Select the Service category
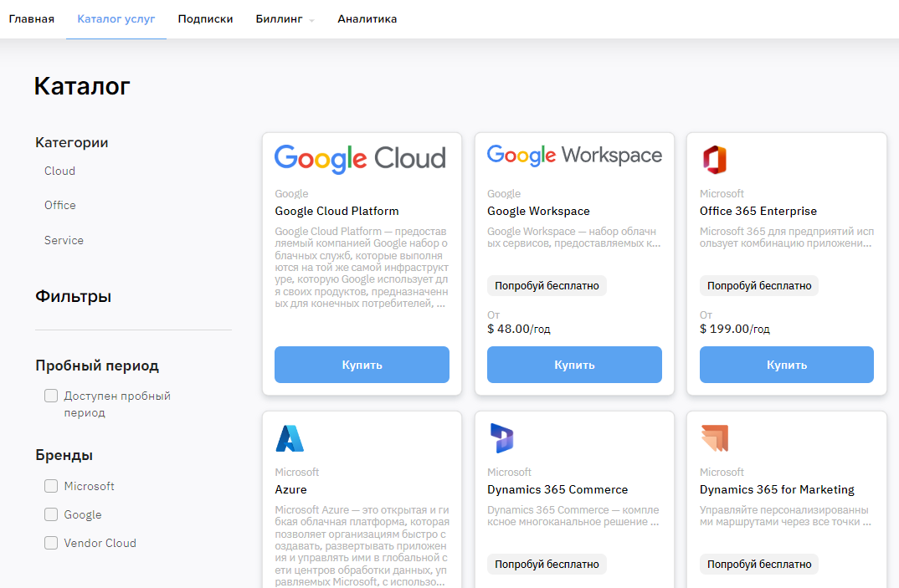This screenshot has height=588, width=899. click(64, 240)
